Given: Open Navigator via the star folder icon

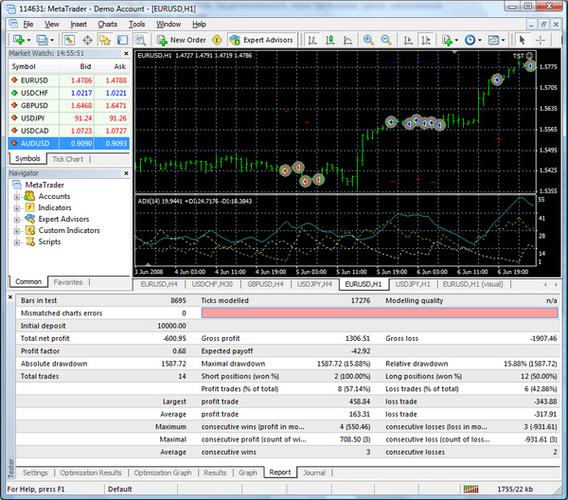Looking at the screenshot, I should [x=105, y=40].
